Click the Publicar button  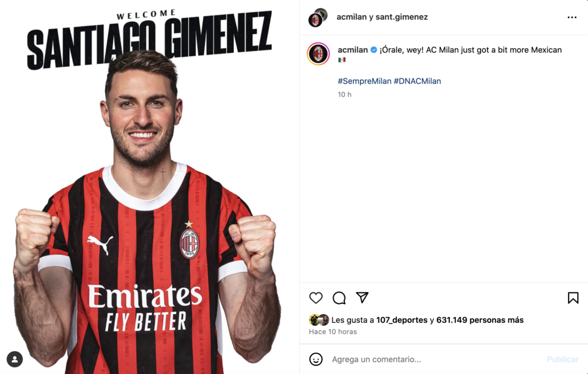pyautogui.click(x=563, y=360)
